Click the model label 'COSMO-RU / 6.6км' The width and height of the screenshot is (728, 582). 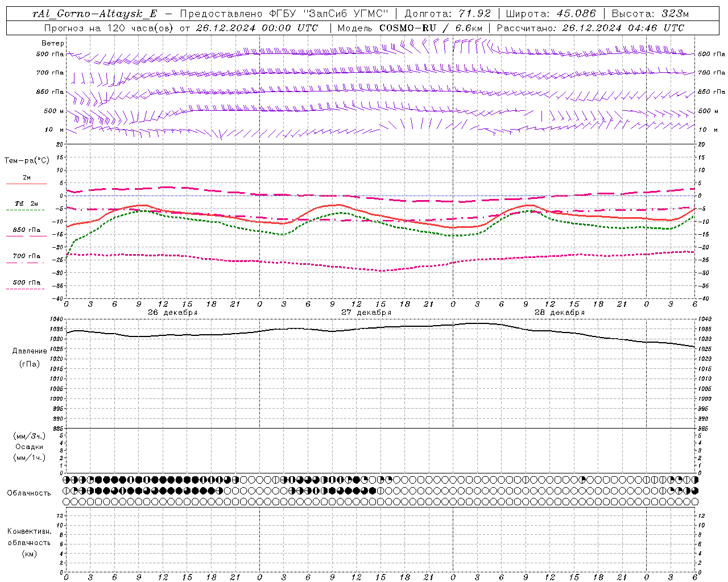431,28
